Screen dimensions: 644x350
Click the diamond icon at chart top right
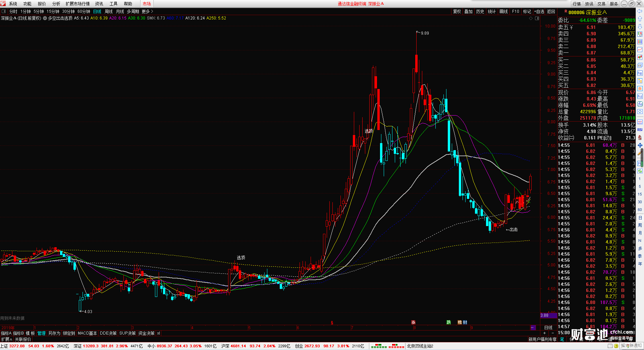(x=531, y=18)
